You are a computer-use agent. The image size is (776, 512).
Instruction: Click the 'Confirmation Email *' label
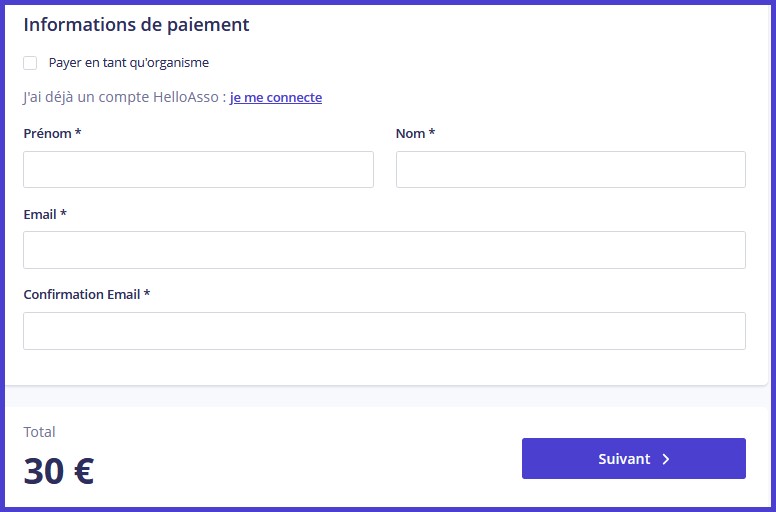tap(82, 295)
